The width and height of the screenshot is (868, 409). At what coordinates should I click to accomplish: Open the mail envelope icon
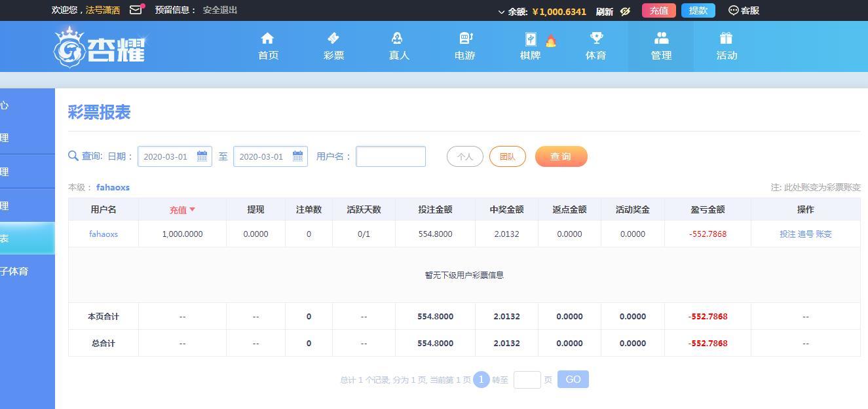(x=136, y=10)
